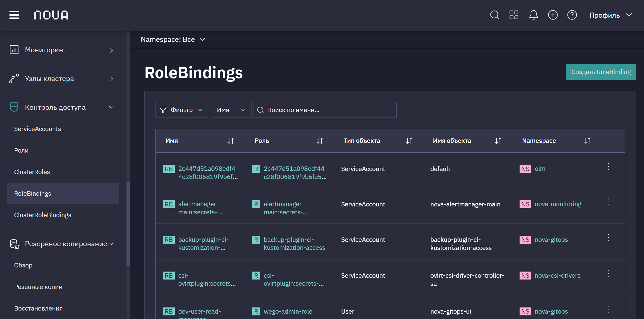
Task: Expand the Профиль dropdown
Action: coord(610,15)
